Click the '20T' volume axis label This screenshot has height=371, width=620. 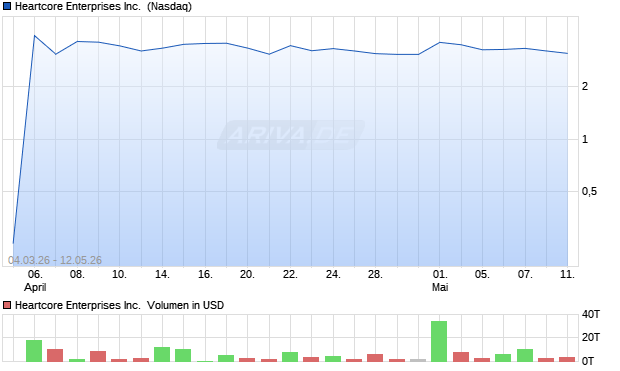click(x=591, y=337)
